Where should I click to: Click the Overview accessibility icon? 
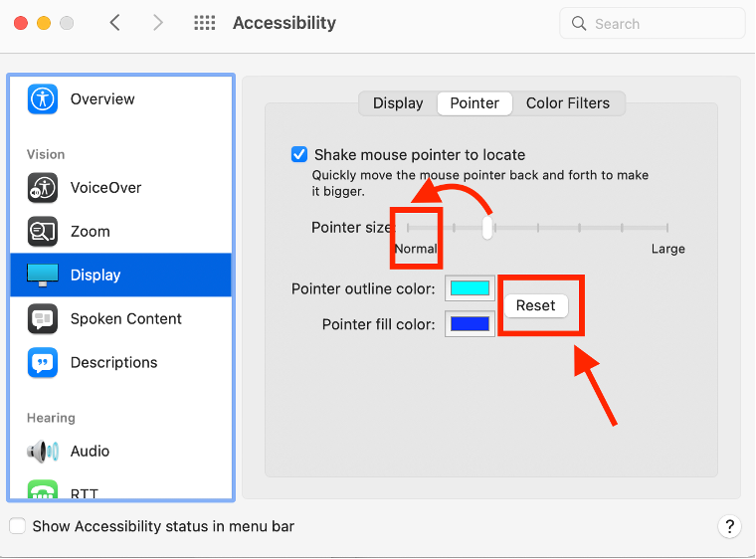click(x=42, y=98)
